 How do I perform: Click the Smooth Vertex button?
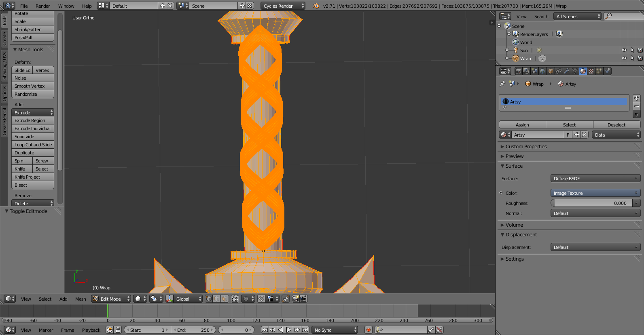point(33,86)
